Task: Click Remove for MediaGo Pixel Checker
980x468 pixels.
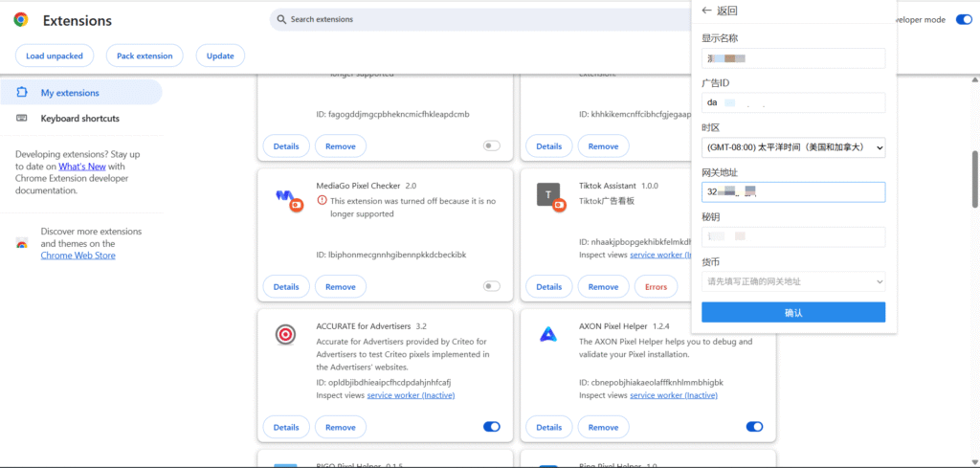Action: pos(341,287)
